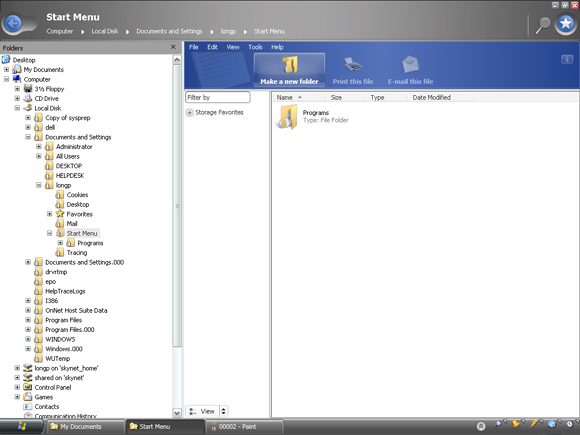Open the Edit menu

pyautogui.click(x=212, y=47)
